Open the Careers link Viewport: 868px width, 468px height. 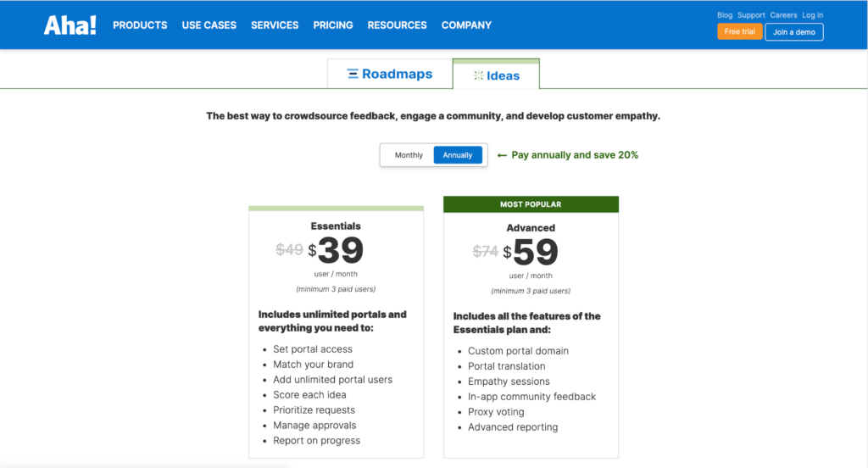pyautogui.click(x=783, y=15)
